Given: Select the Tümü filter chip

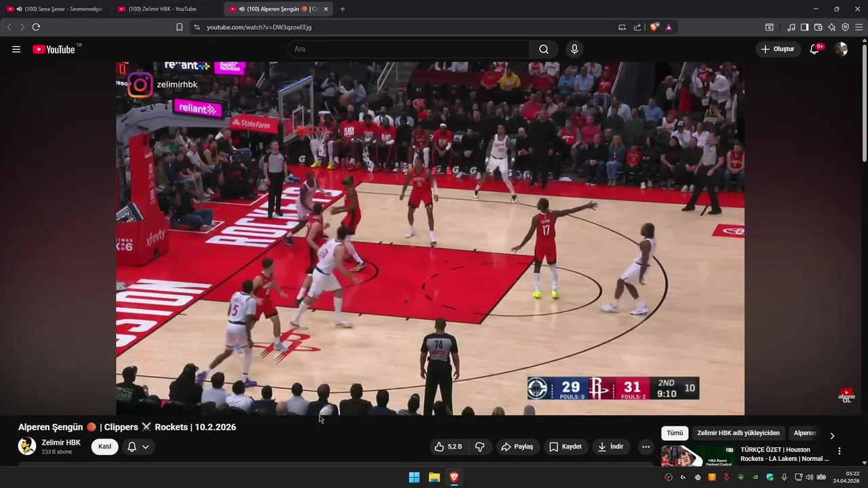Looking at the screenshot, I should 675,433.
